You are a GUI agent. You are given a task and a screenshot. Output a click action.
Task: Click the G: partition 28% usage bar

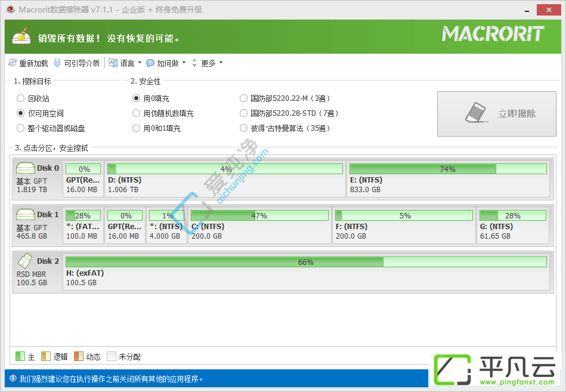(x=512, y=215)
